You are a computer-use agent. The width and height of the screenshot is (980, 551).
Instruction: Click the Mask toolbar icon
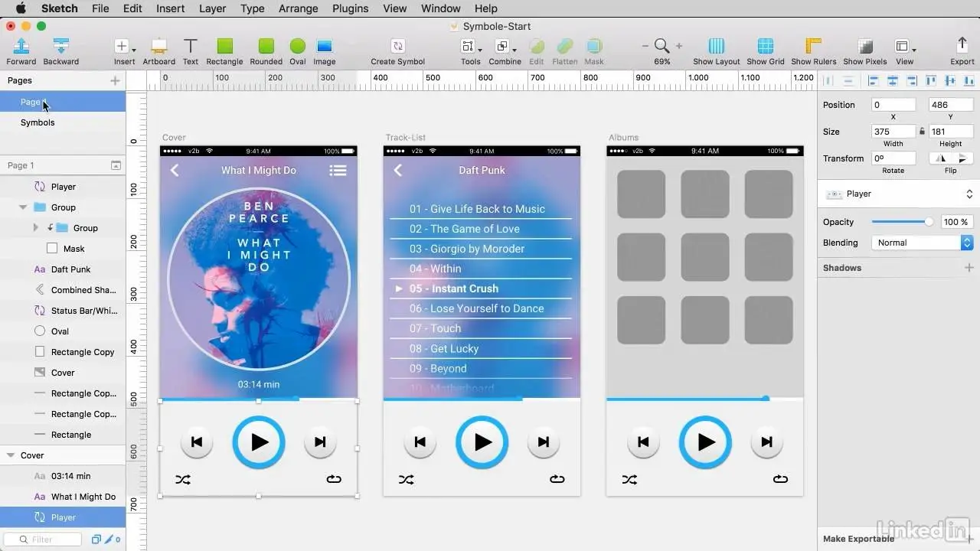[594, 51]
